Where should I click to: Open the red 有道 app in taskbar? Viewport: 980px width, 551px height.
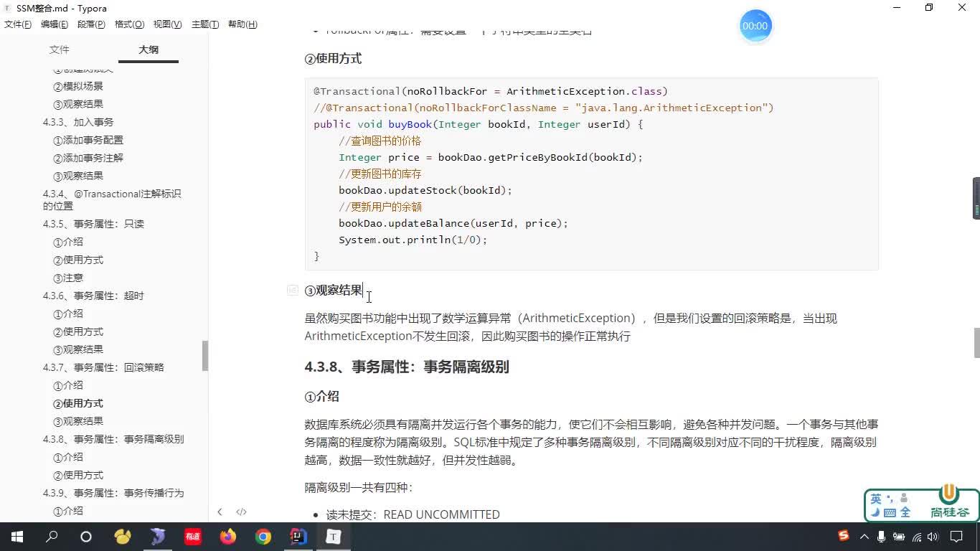tap(193, 537)
